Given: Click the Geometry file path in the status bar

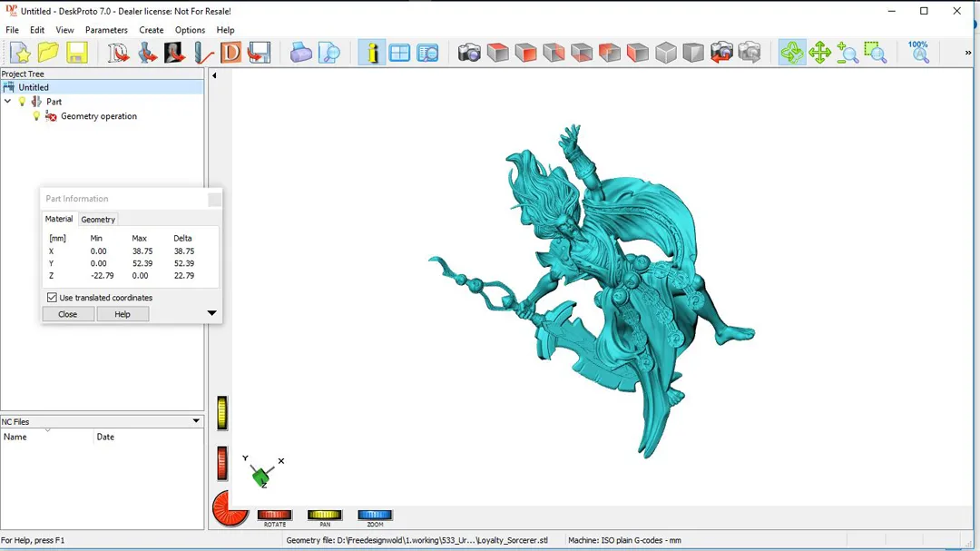Looking at the screenshot, I should point(416,540).
